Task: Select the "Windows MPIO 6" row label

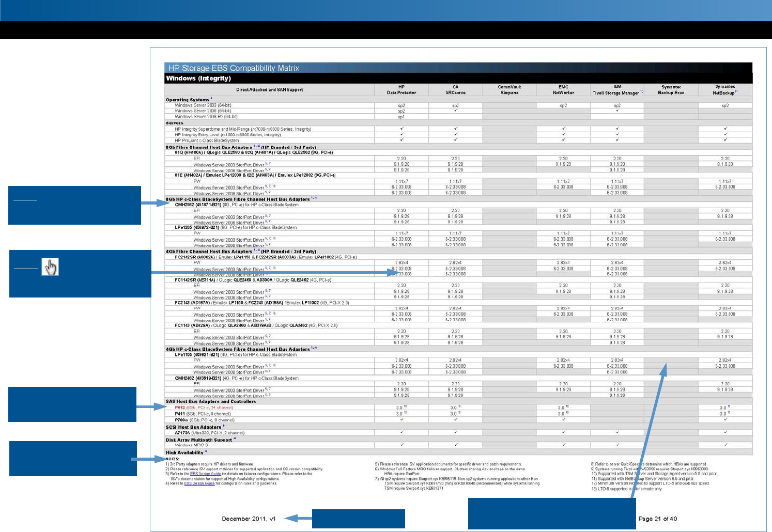Action: pos(191,445)
